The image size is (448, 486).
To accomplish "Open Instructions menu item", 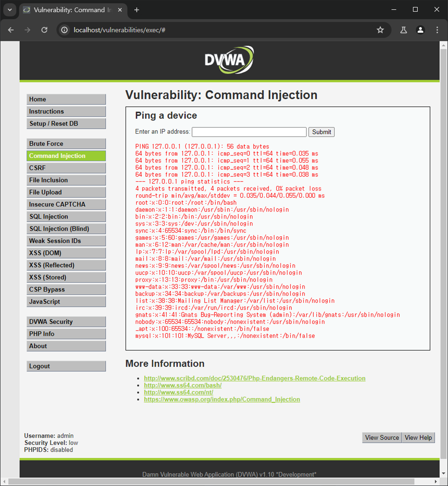I will click(66, 111).
